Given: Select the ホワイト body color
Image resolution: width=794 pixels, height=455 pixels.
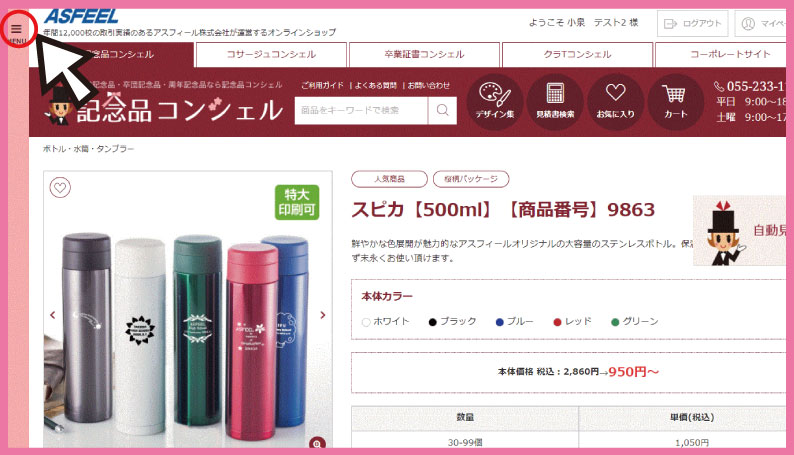Looking at the screenshot, I should coord(386,322).
